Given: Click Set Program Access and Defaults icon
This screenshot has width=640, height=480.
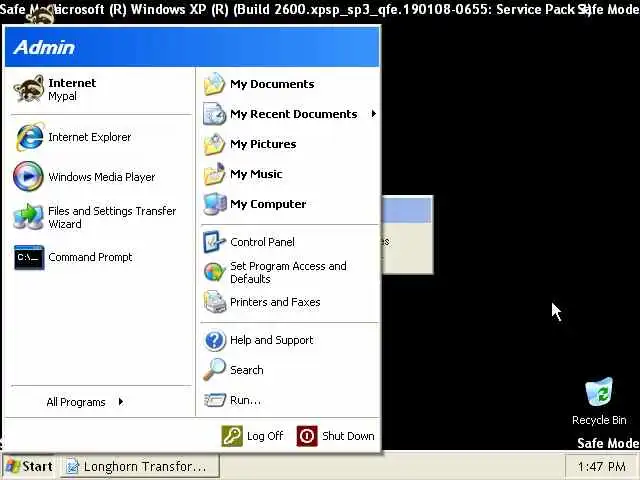Looking at the screenshot, I should click(x=214, y=272).
